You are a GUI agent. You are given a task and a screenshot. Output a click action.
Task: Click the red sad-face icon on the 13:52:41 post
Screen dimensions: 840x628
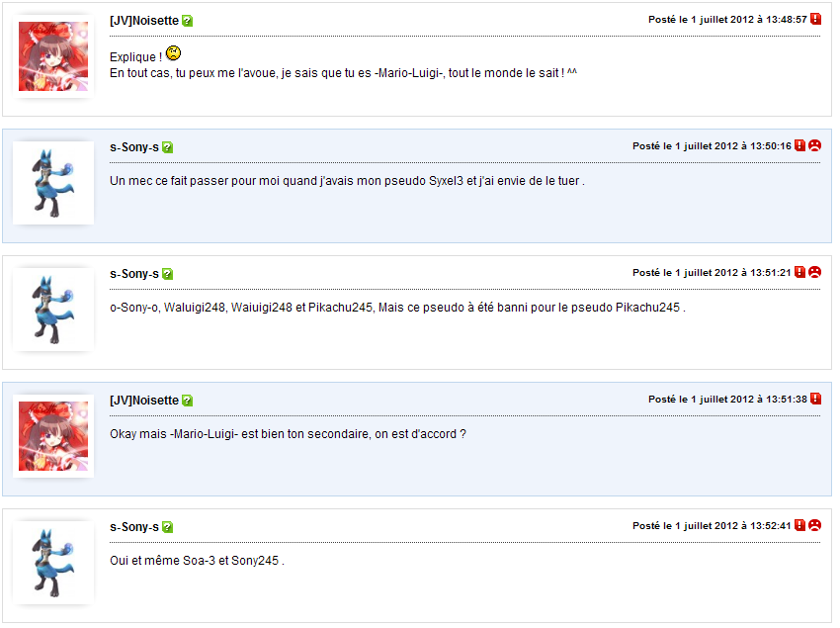[815, 525]
